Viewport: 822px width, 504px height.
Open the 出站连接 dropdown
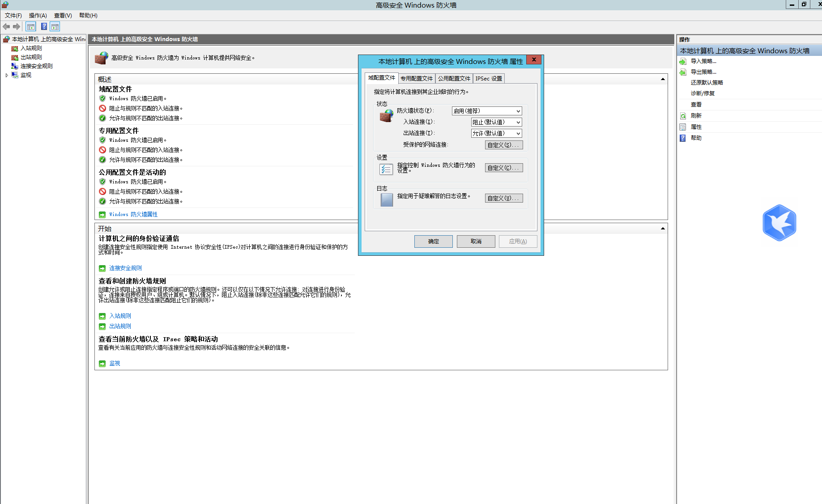497,133
